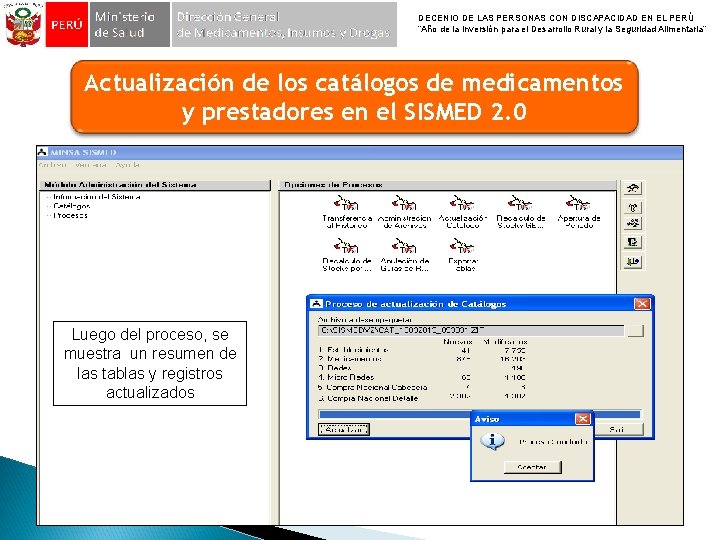Launch the Actualización Catálogo process icon

tap(462, 212)
